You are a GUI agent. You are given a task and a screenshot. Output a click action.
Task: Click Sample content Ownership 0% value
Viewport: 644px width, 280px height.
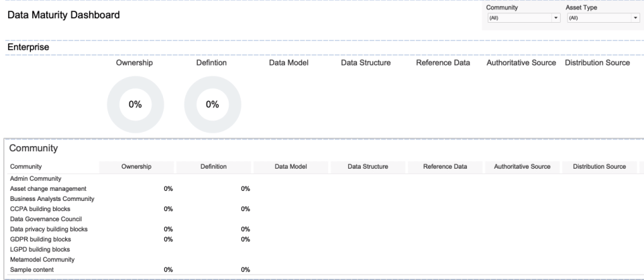pos(168,269)
